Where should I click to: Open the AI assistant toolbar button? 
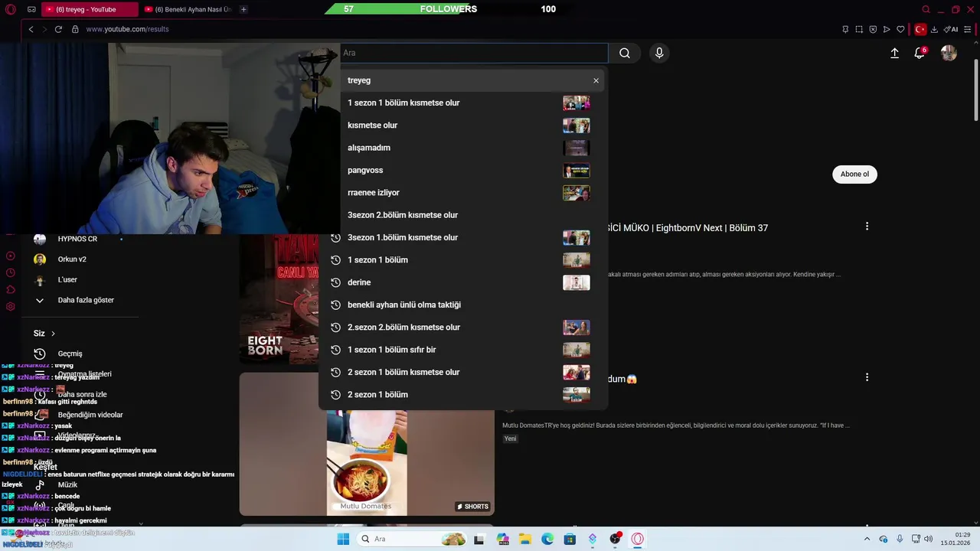(x=951, y=29)
